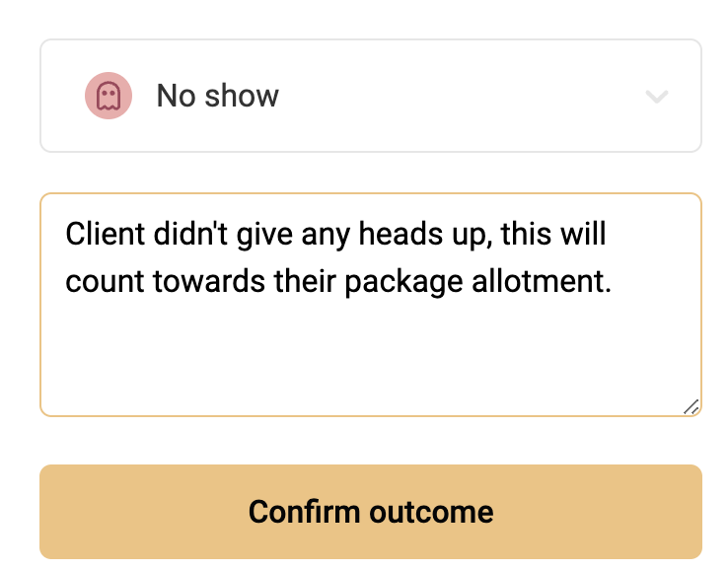Place cursor at "this will" in note

coord(553,234)
